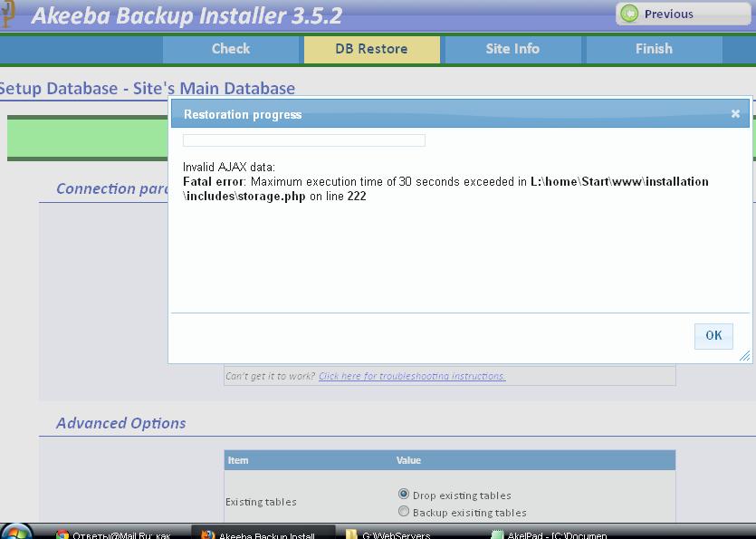This screenshot has height=539, width=756.
Task: Open the DB Restore step tab
Action: pyautogui.click(x=372, y=49)
